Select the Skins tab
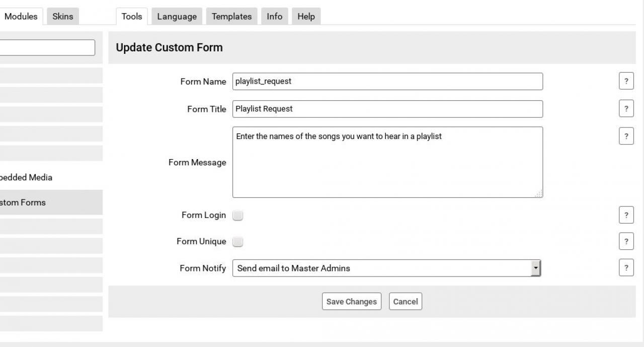Screen dimensions: 644x347 (x=62, y=17)
